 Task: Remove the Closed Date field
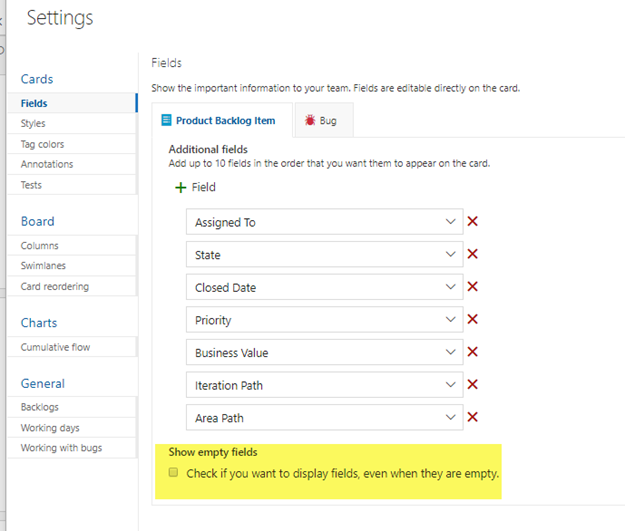coord(473,287)
